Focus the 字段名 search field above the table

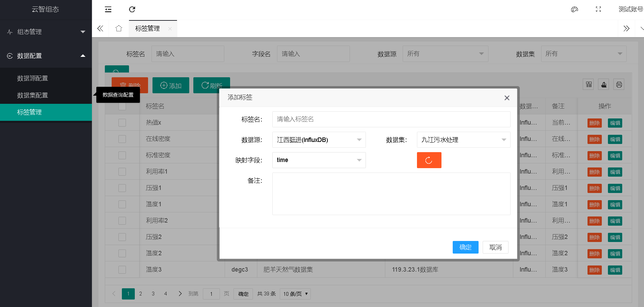pos(313,54)
